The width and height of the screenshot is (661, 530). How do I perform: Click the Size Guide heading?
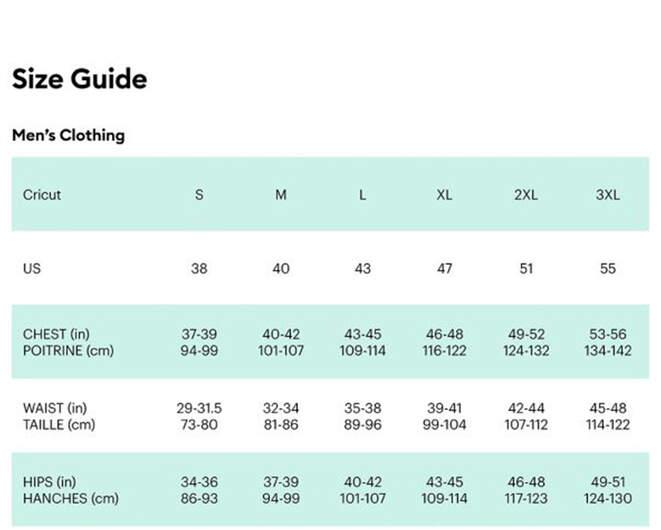[x=79, y=79]
